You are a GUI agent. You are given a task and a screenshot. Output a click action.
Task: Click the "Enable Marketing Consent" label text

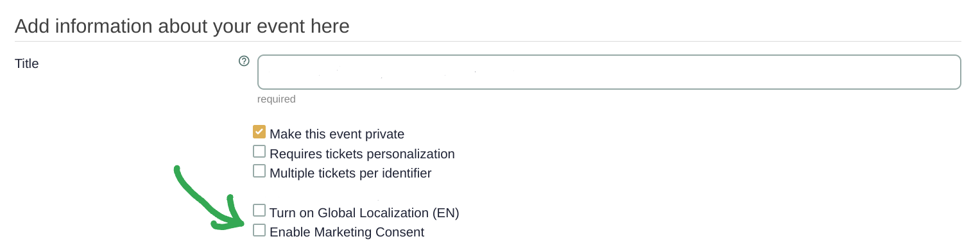[x=347, y=232]
